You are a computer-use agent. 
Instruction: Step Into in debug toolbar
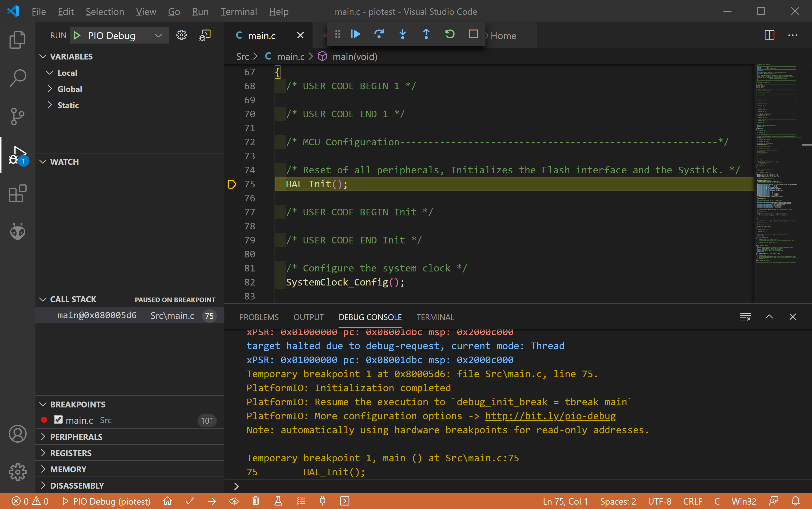pos(403,34)
